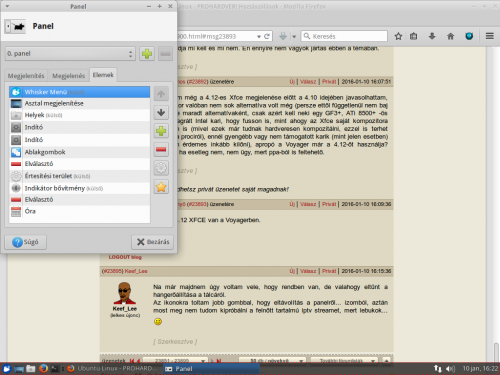Move selected item up in list
500x375 pixels.
tap(161, 94)
